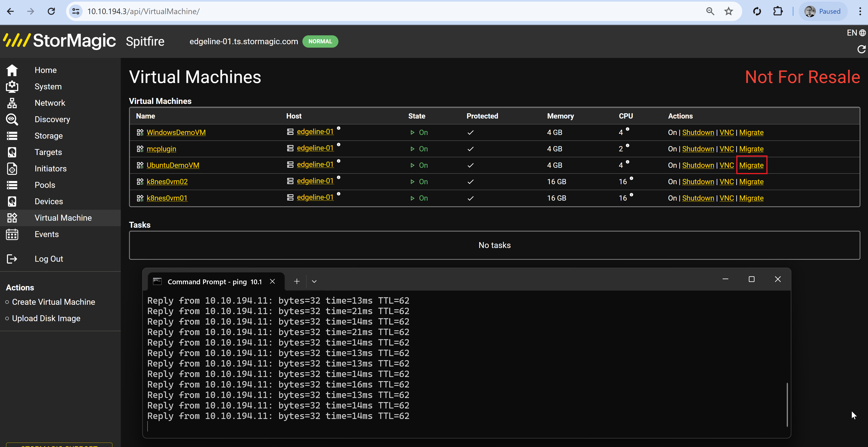Click the Storage sidebar icon
Image resolution: width=868 pixels, height=447 pixels.
[12, 136]
